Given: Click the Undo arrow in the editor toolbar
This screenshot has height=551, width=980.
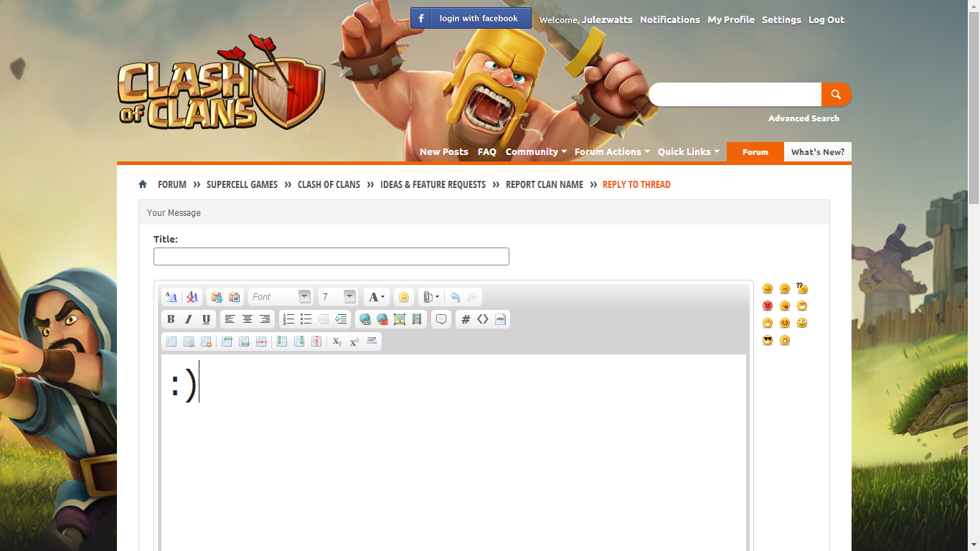Looking at the screenshot, I should tap(455, 297).
